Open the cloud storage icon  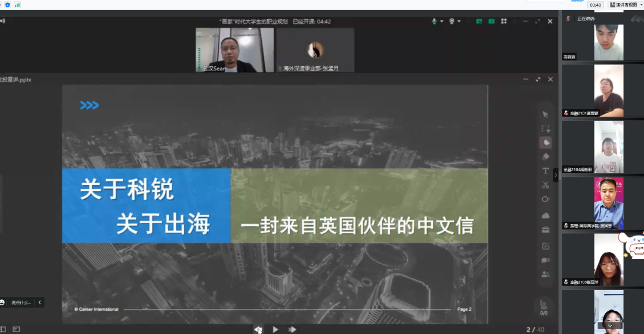click(545, 216)
